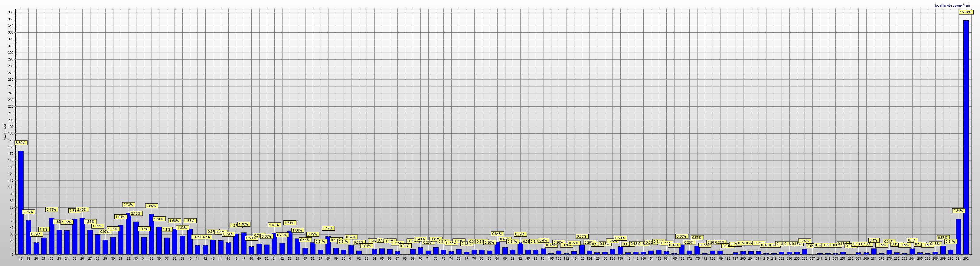Click the 6.79% label above first bar
Viewport: 980px width, 266px height.
[21, 143]
